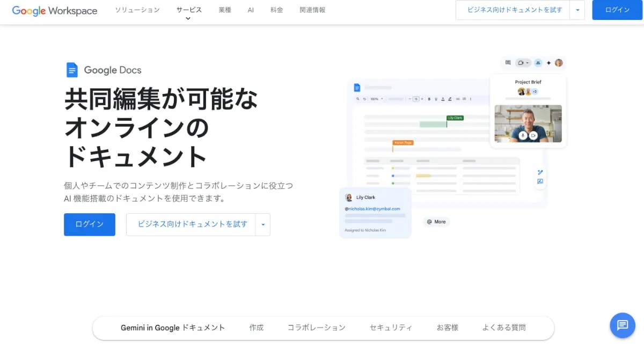Click hero ビジネス向けドキュメントを試す button
This screenshot has height=349, width=644.
[191, 224]
